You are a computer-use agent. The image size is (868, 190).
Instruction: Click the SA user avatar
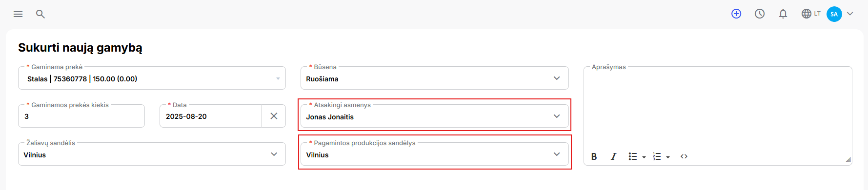tap(834, 14)
